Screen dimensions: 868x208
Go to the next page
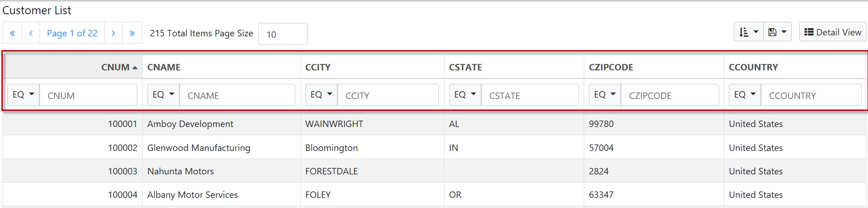113,33
